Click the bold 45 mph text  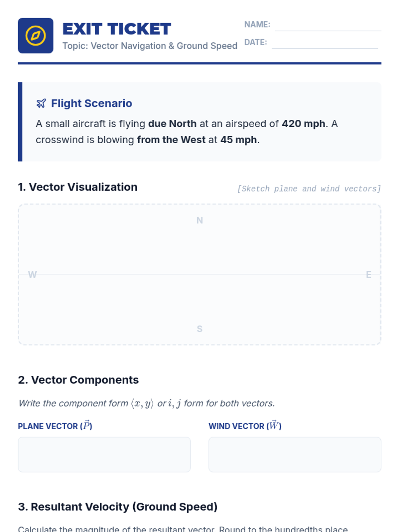click(238, 140)
